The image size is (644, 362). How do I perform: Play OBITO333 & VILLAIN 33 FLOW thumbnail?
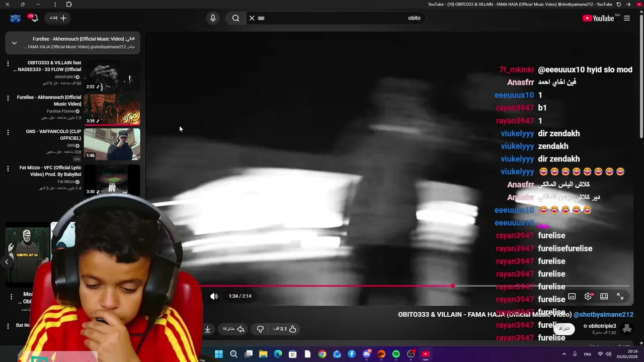pyautogui.click(x=112, y=75)
